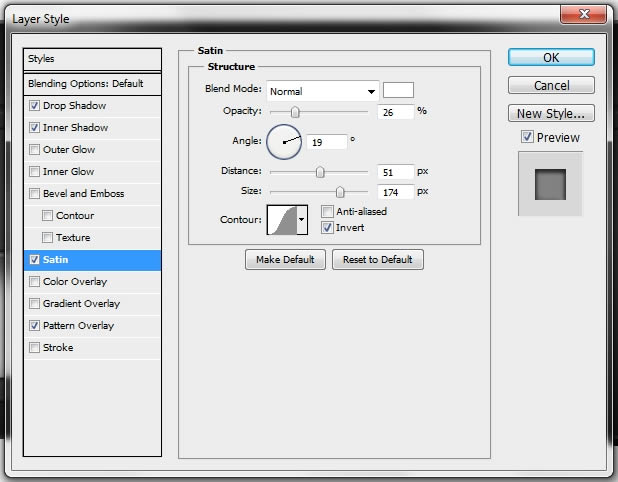
Task: Open the satin color swatch
Action: pyautogui.click(x=398, y=90)
